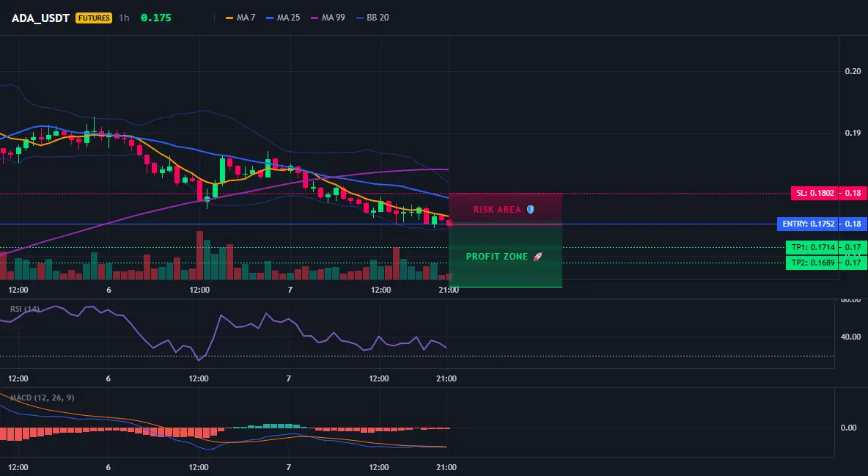Click the RSI (14) indicator label

coord(25,309)
